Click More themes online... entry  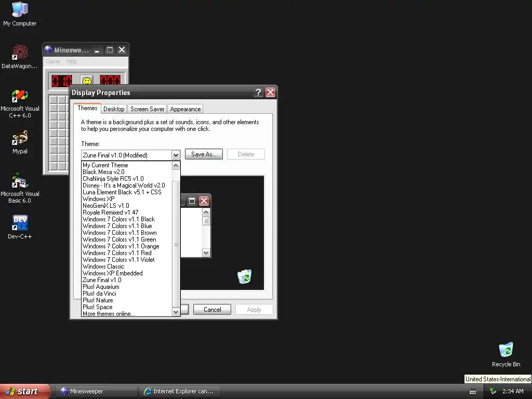127,314
